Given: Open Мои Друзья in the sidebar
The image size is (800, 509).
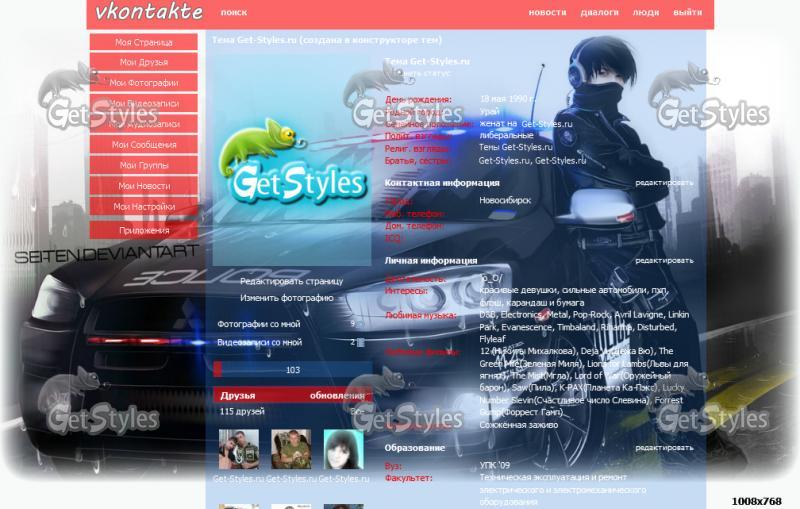Looking at the screenshot, I should [143, 62].
